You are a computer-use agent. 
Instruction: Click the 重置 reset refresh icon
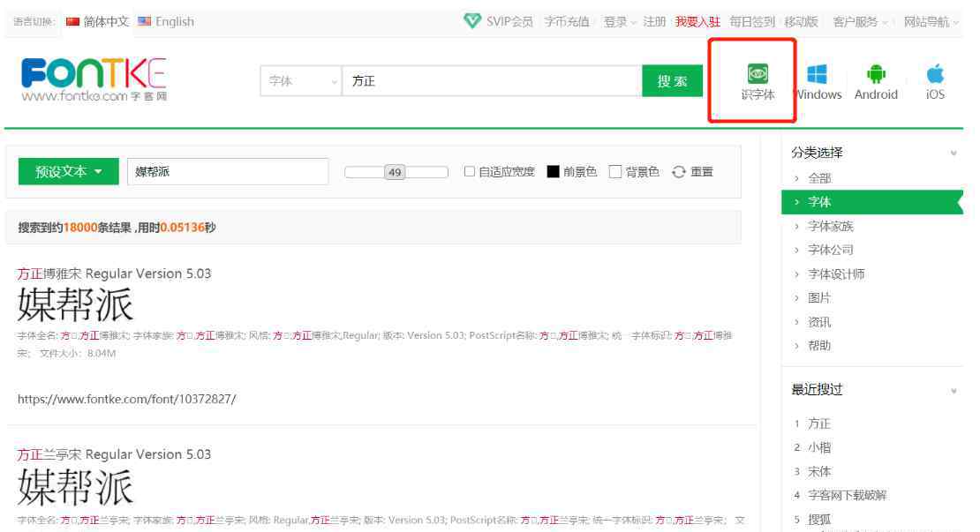click(x=679, y=172)
